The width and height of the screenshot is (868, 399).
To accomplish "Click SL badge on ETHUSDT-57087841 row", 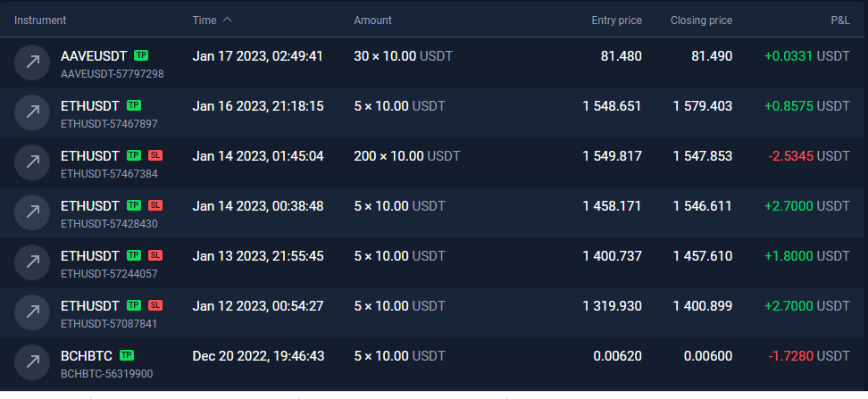I will (155, 305).
